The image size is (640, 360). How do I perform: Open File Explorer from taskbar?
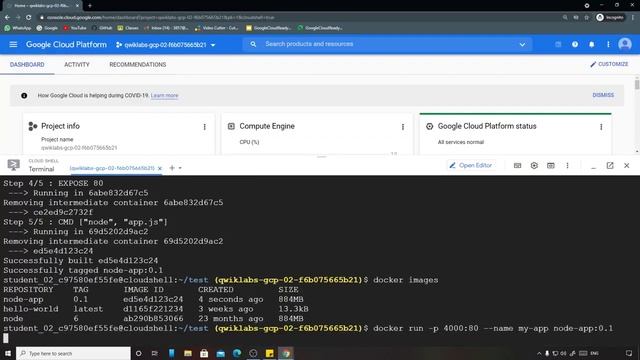(188, 353)
